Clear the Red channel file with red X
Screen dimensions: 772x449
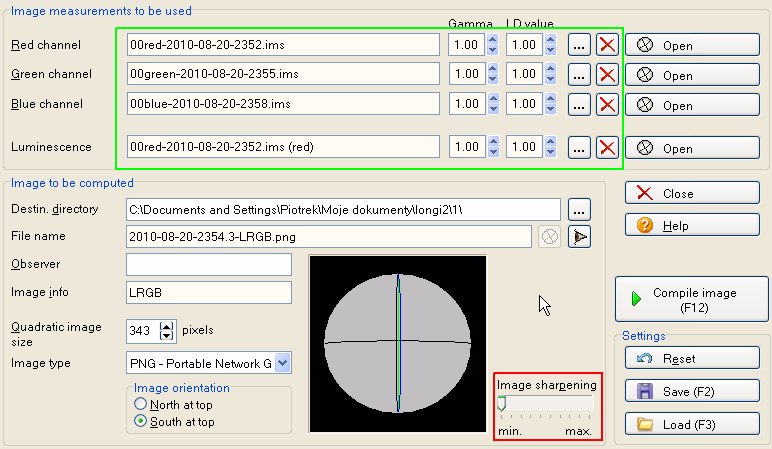[x=606, y=45]
